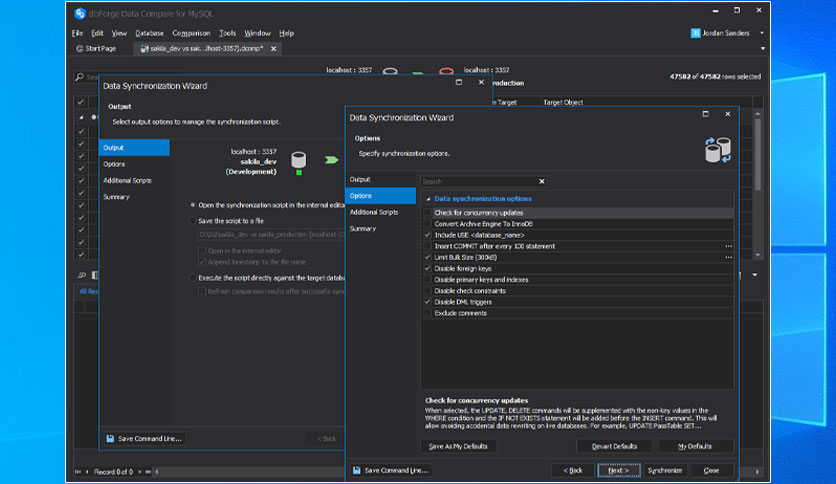The width and height of the screenshot is (836, 484).
Task: Go to last record in navigator
Action: click(148, 472)
